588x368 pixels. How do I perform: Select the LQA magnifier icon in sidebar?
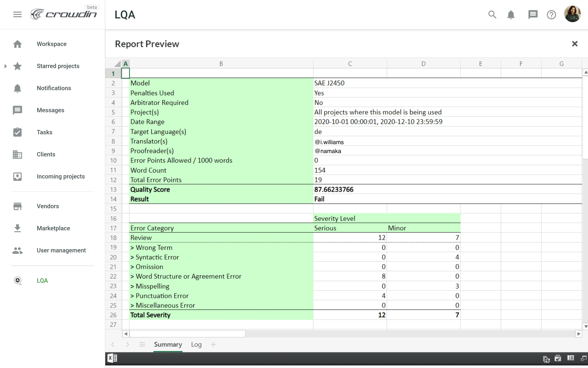(17, 281)
